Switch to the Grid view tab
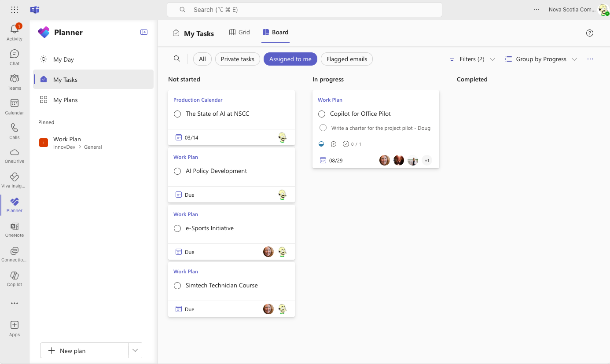 click(239, 32)
